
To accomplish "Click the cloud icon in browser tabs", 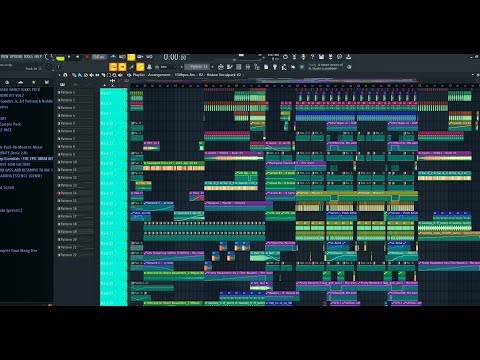I will click(20, 82).
